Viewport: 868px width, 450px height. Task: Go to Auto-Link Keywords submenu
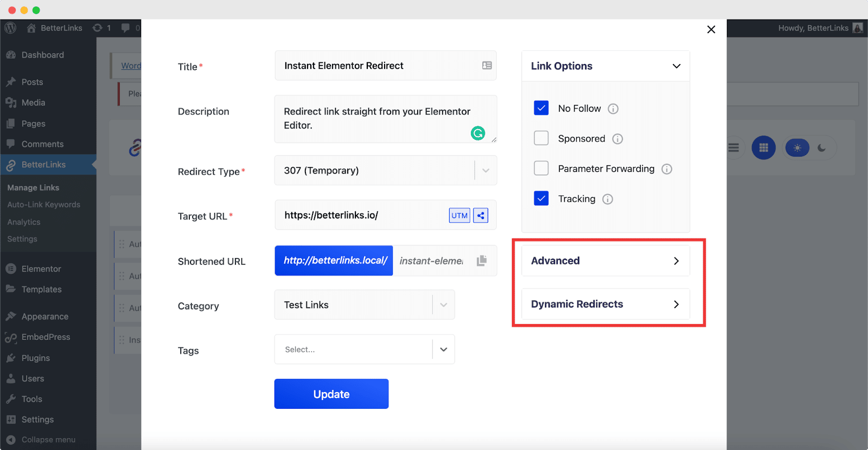coord(43,205)
